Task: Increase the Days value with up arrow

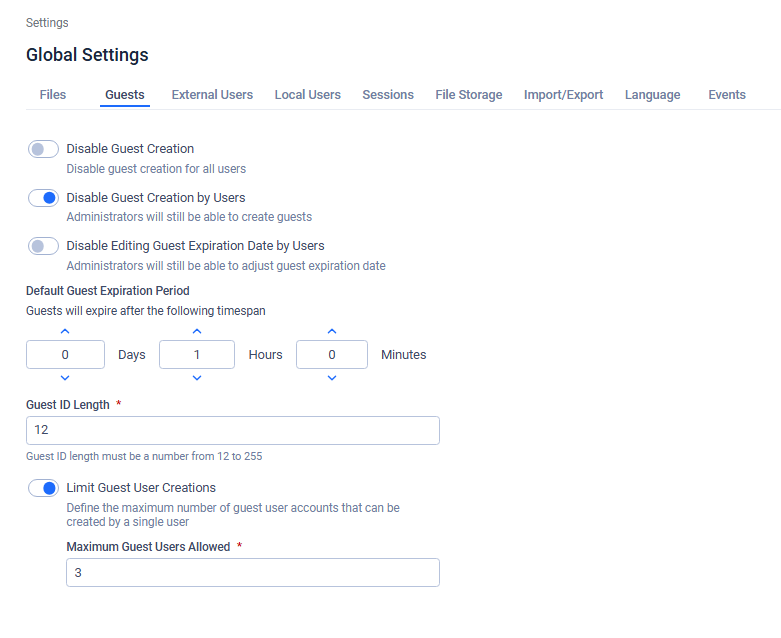Action: point(65,331)
